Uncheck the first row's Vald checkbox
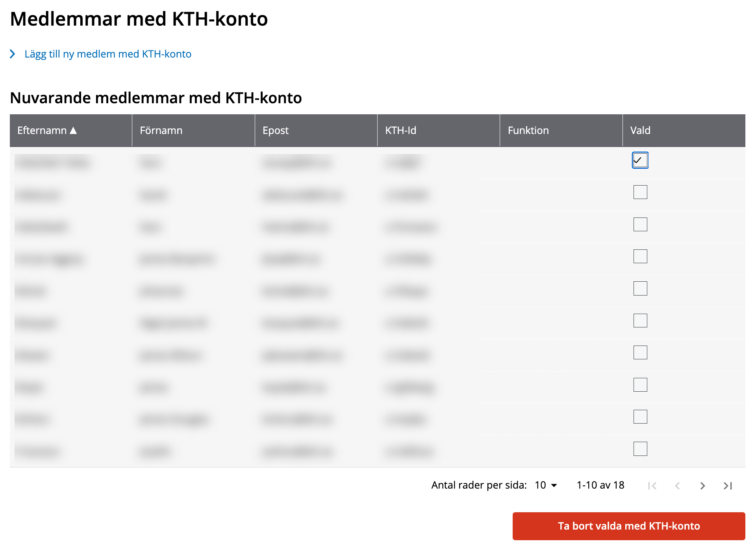This screenshot has height=554, width=756. tap(640, 160)
